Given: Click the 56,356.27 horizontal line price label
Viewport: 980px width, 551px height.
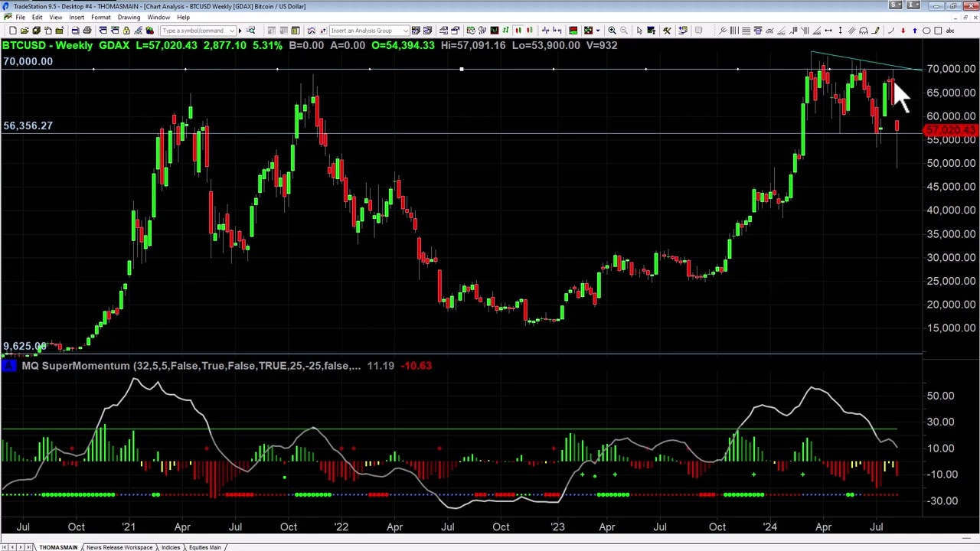Looking at the screenshot, I should [x=28, y=126].
